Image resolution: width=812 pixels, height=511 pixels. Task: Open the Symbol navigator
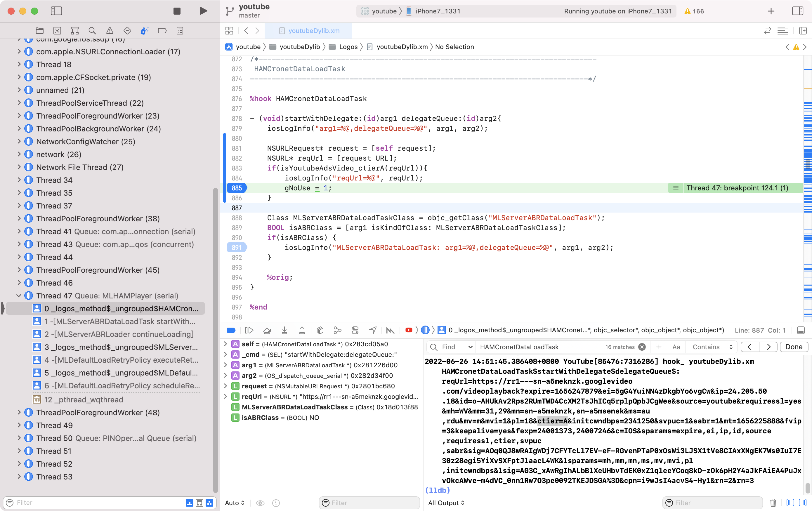coord(75,31)
